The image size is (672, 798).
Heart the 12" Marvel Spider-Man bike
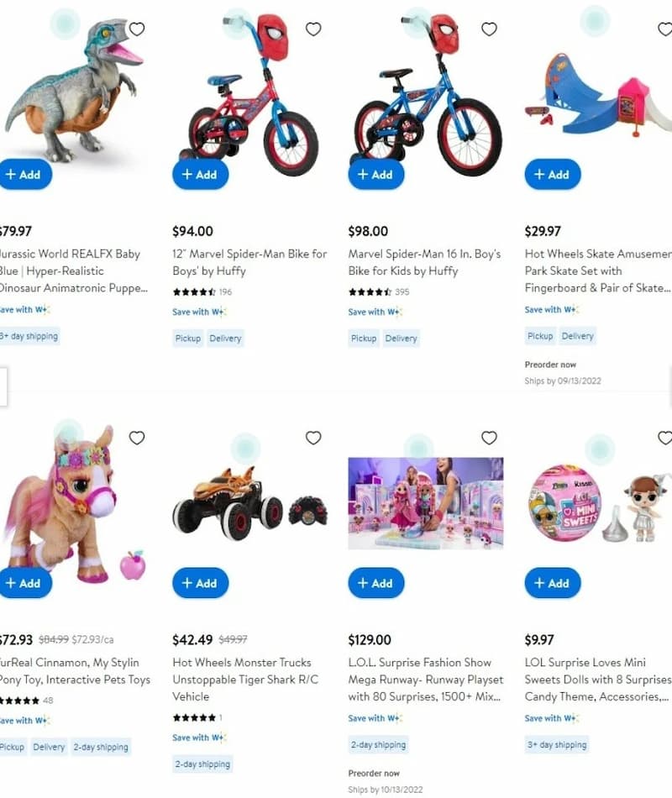point(313,29)
